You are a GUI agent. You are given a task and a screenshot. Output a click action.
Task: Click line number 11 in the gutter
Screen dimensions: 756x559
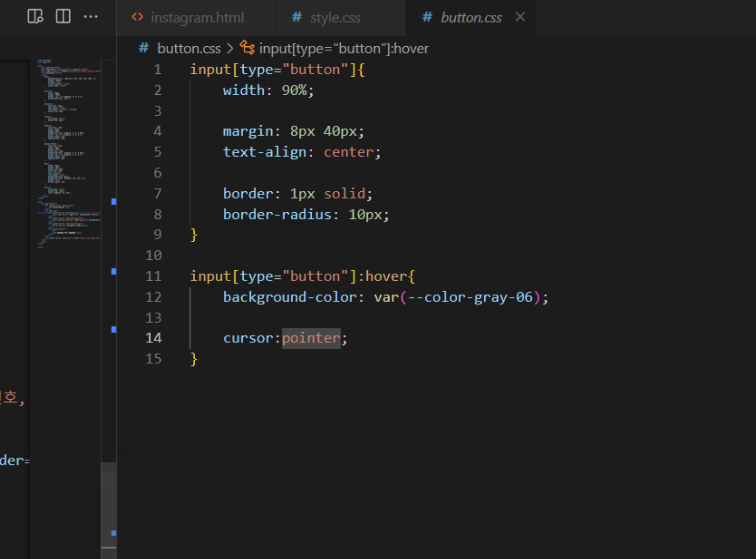[153, 276]
